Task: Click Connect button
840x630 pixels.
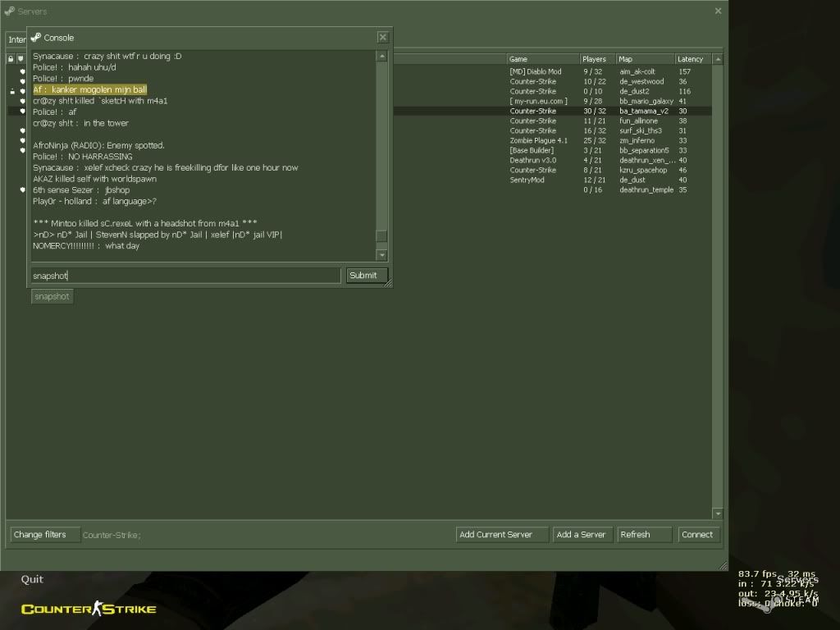Action: click(x=699, y=535)
